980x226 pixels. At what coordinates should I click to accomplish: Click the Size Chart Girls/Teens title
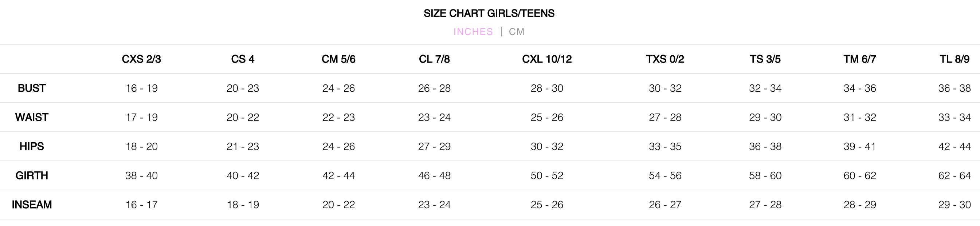(x=489, y=13)
